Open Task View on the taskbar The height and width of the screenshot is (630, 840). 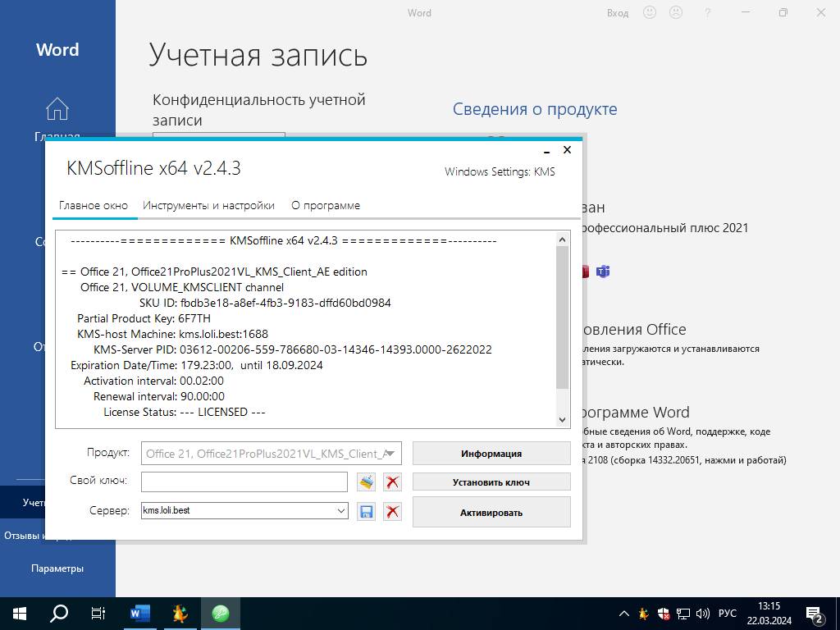98,614
